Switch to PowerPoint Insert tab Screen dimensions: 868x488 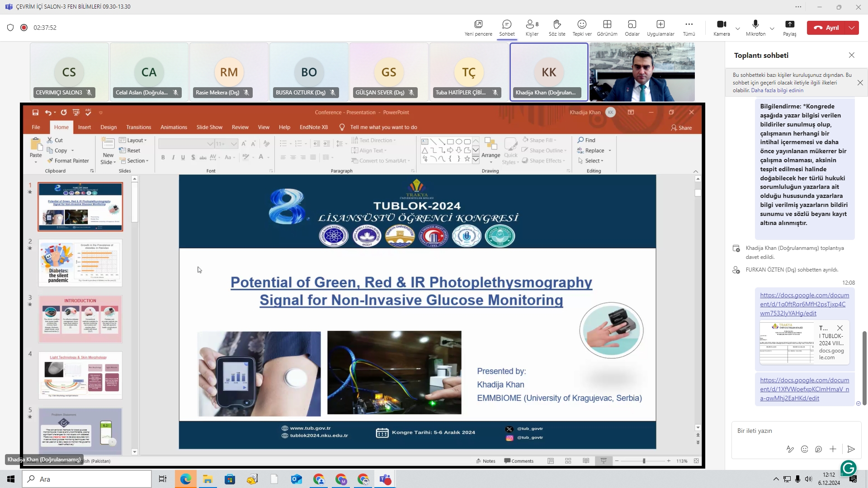(85, 127)
